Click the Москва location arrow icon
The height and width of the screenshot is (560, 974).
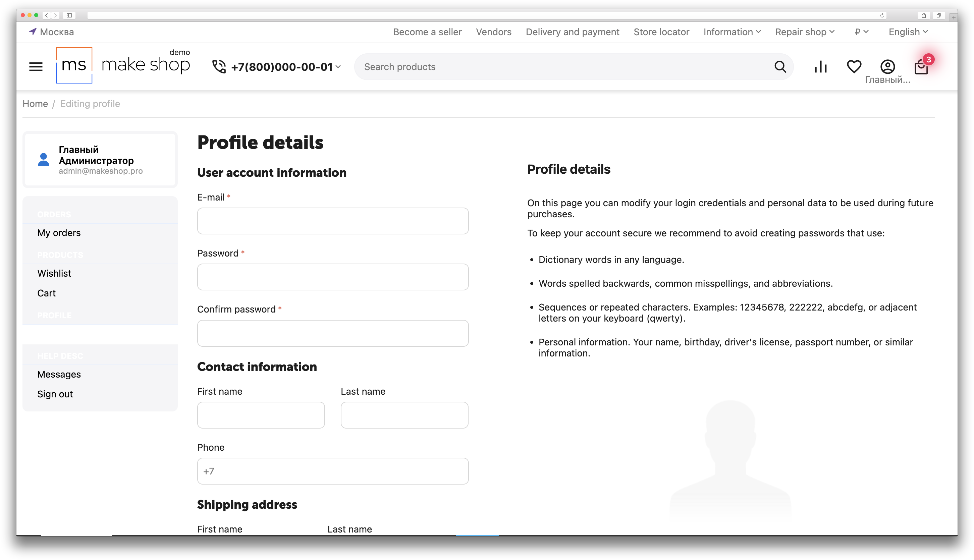33,32
